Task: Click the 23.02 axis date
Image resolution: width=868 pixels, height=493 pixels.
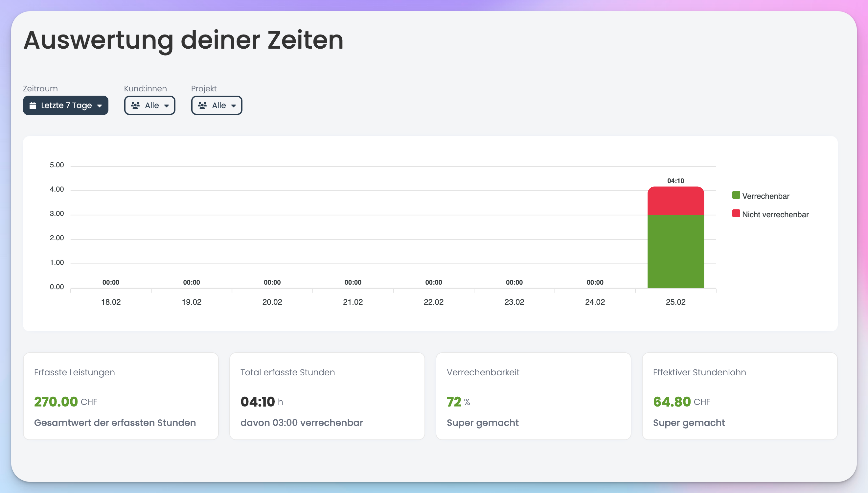Action: click(x=514, y=302)
